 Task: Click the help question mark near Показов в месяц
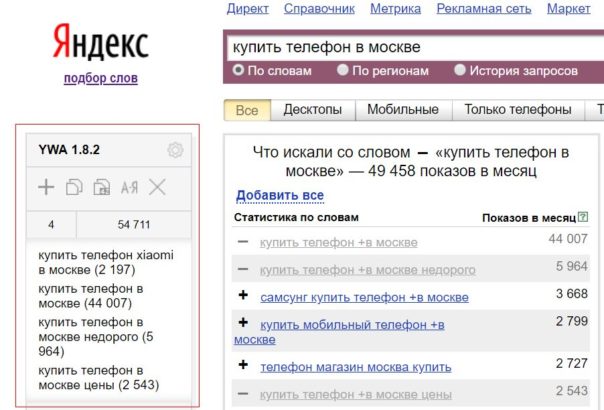pyautogui.click(x=583, y=217)
